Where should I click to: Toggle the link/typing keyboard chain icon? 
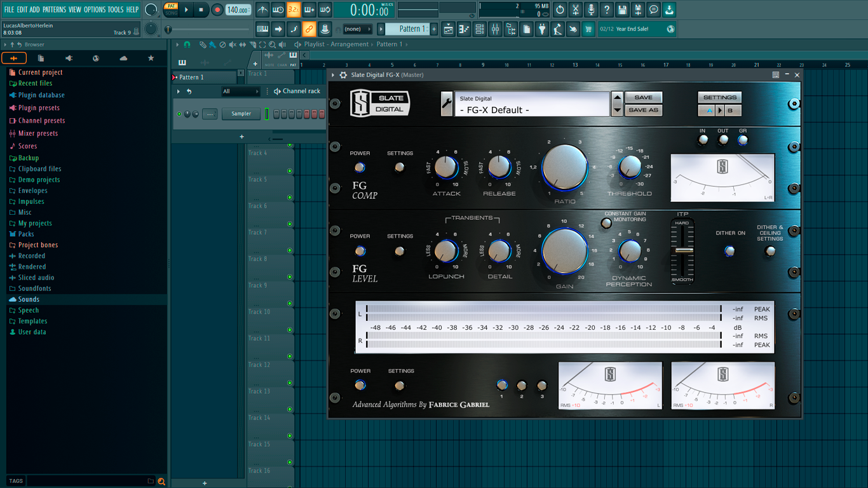click(x=309, y=29)
